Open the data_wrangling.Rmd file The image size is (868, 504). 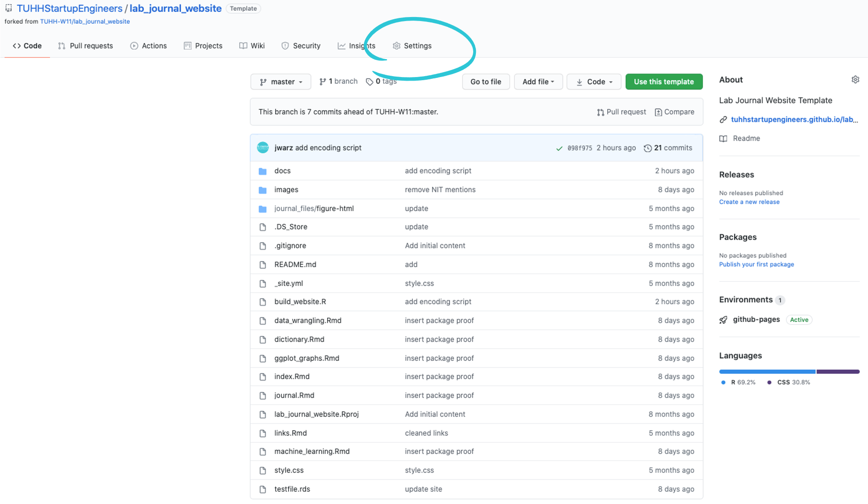pyautogui.click(x=308, y=320)
